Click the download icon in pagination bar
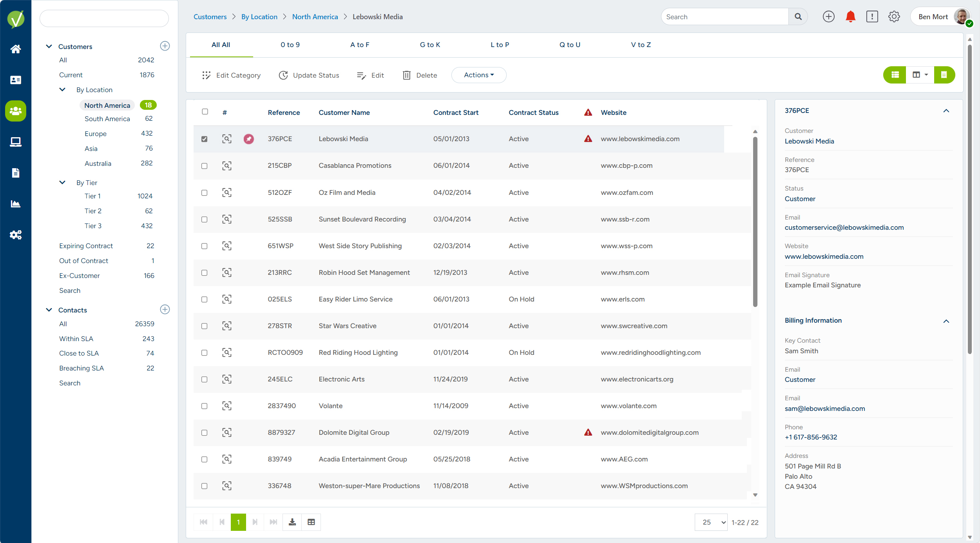The height and width of the screenshot is (543, 980). tap(292, 522)
